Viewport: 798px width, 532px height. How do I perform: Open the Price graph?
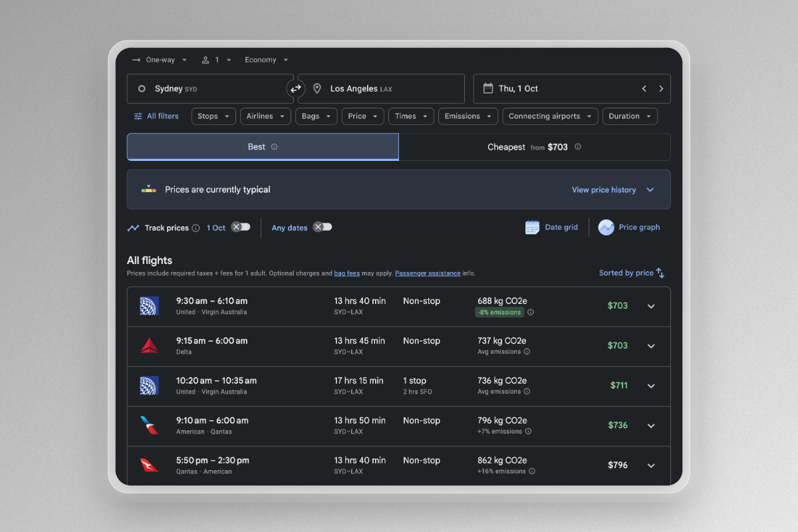pyautogui.click(x=629, y=227)
